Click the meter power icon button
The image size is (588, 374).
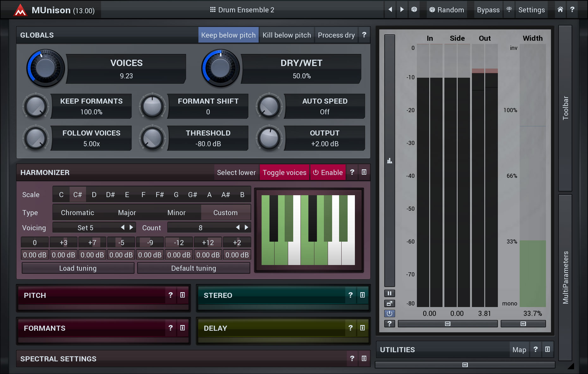(x=389, y=313)
